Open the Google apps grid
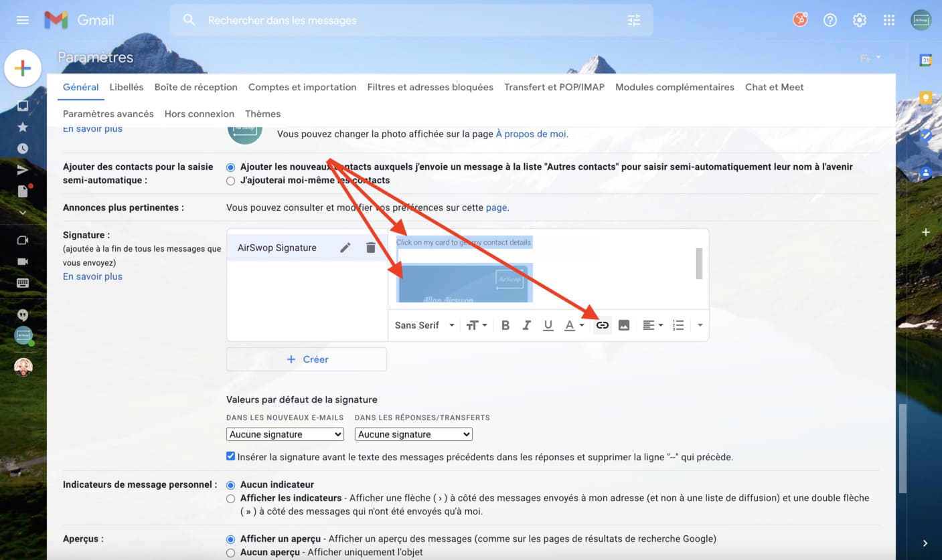942x560 pixels. click(x=889, y=20)
